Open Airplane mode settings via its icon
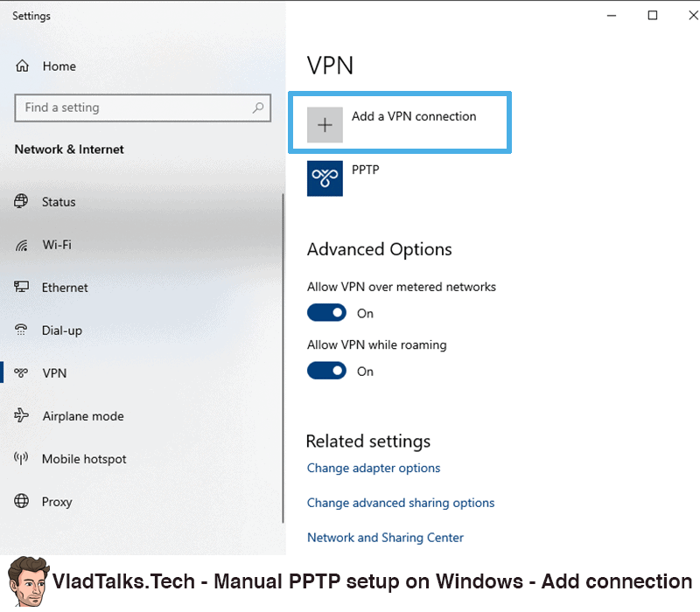Viewport: 700px width, 612px height. (x=21, y=415)
